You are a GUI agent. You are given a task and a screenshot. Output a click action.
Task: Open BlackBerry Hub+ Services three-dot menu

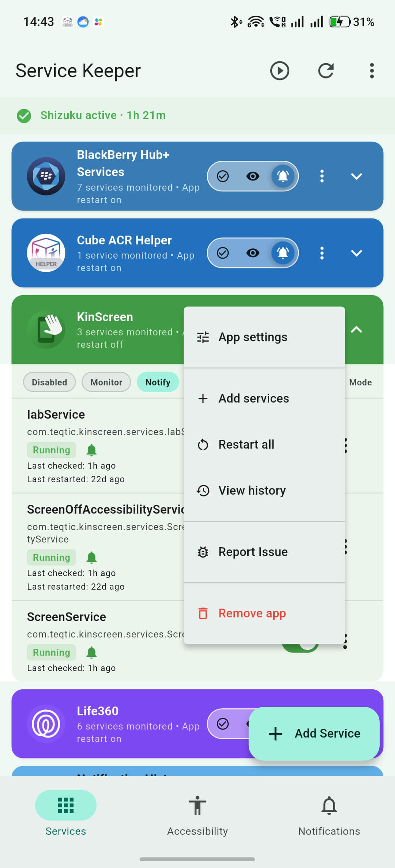[322, 176]
